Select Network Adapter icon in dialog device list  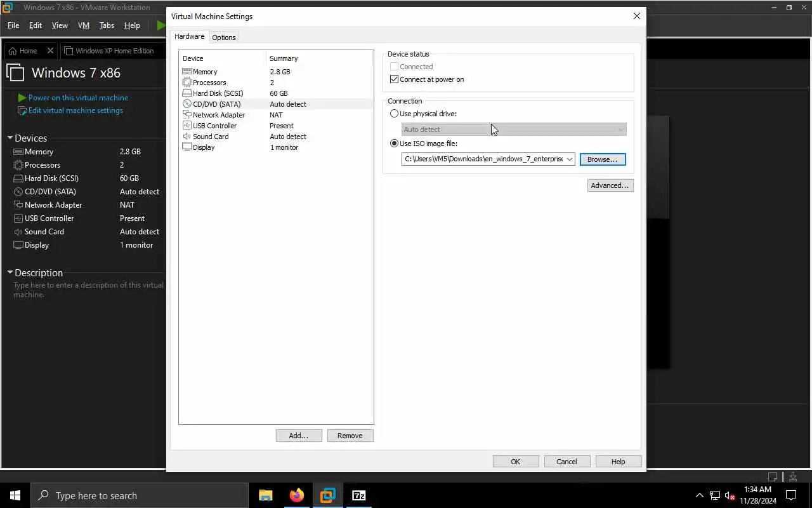187,115
